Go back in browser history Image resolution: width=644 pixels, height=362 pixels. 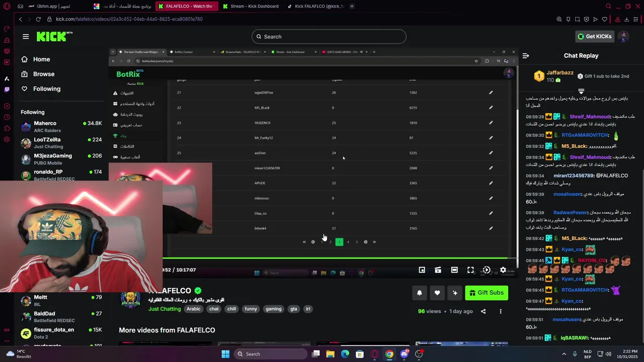tap(20, 19)
